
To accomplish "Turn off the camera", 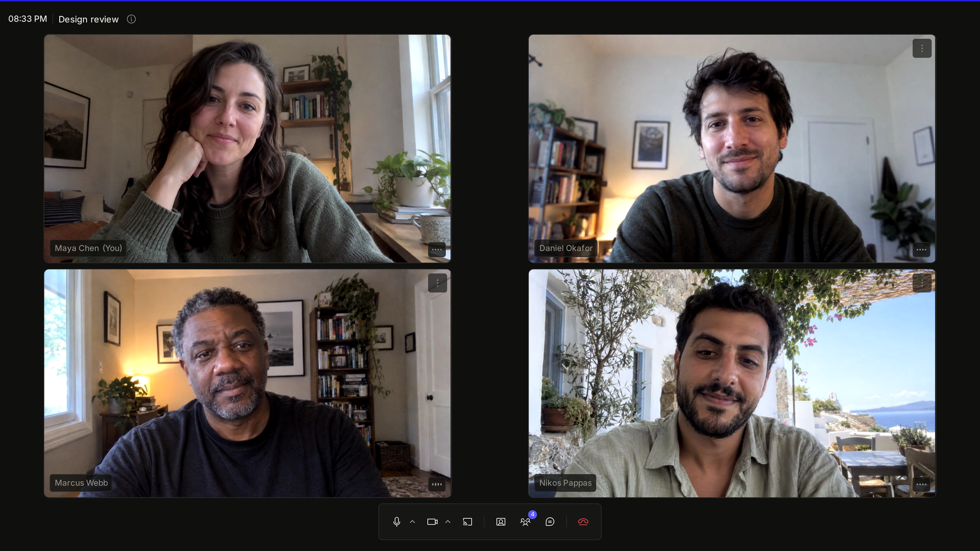I will coord(432,521).
